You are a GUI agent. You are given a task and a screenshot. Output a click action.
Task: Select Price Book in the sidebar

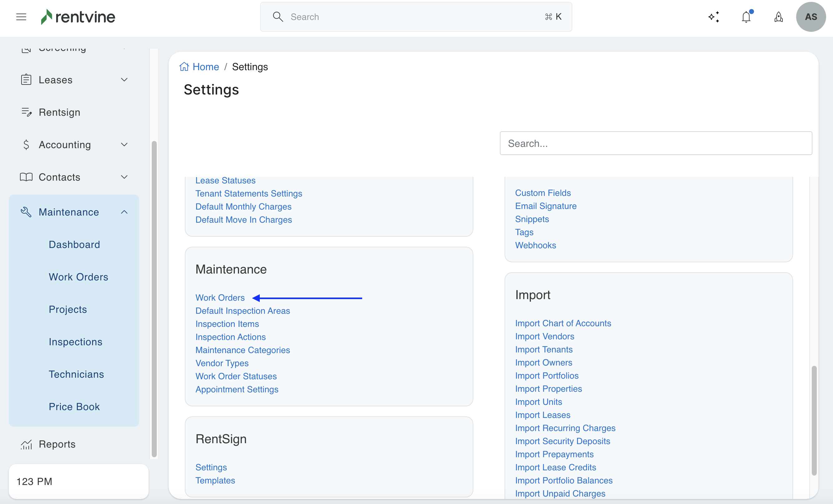click(x=74, y=406)
